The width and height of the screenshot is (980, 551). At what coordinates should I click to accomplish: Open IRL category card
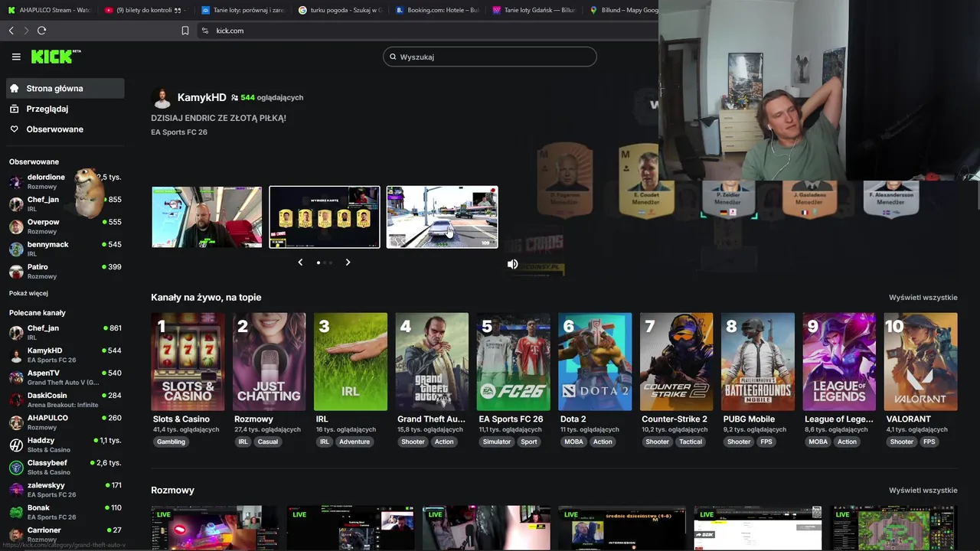pyautogui.click(x=351, y=362)
